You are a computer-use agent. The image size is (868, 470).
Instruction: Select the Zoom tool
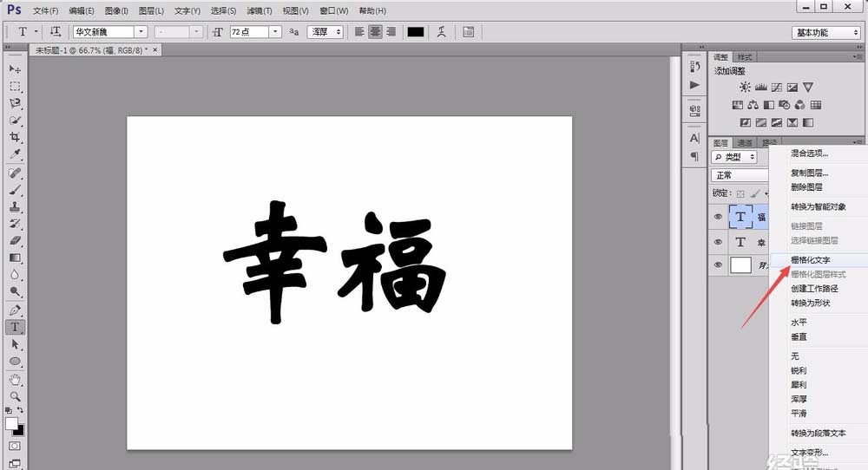tap(15, 396)
